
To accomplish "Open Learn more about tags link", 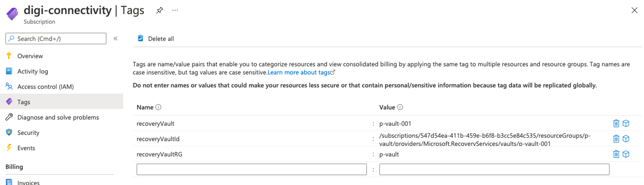I will tap(301, 72).
